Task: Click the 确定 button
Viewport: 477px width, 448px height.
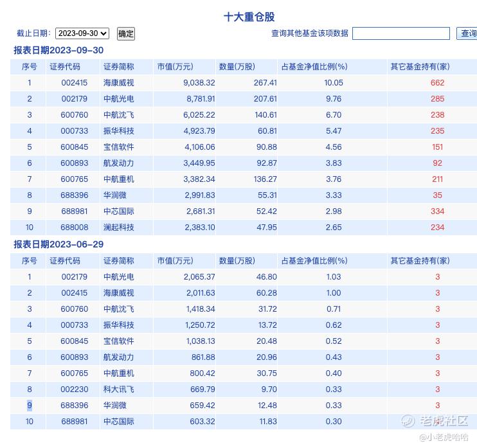Action: click(x=126, y=33)
